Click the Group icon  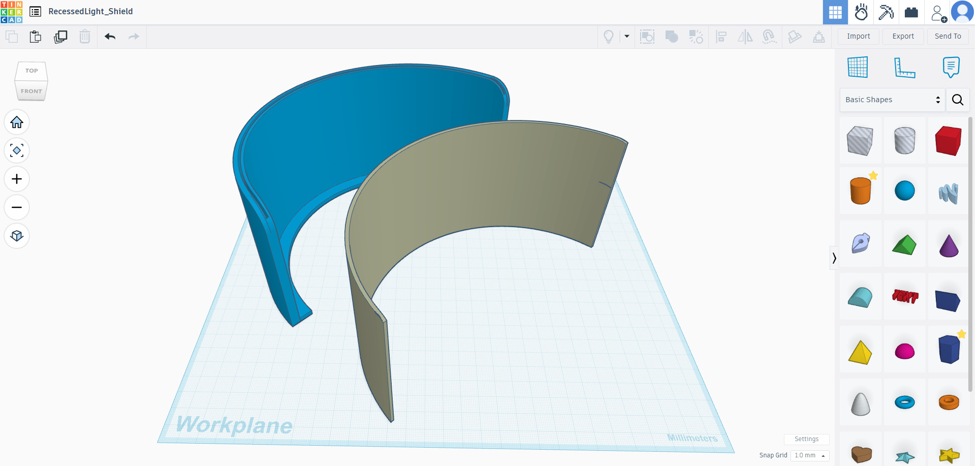pyautogui.click(x=647, y=37)
